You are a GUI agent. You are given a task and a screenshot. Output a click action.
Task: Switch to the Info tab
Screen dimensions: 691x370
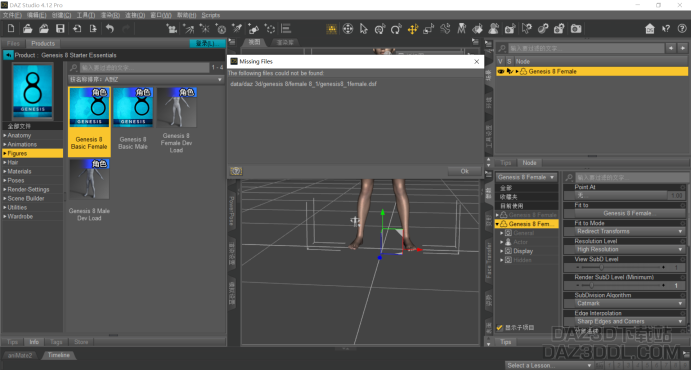[34, 342]
